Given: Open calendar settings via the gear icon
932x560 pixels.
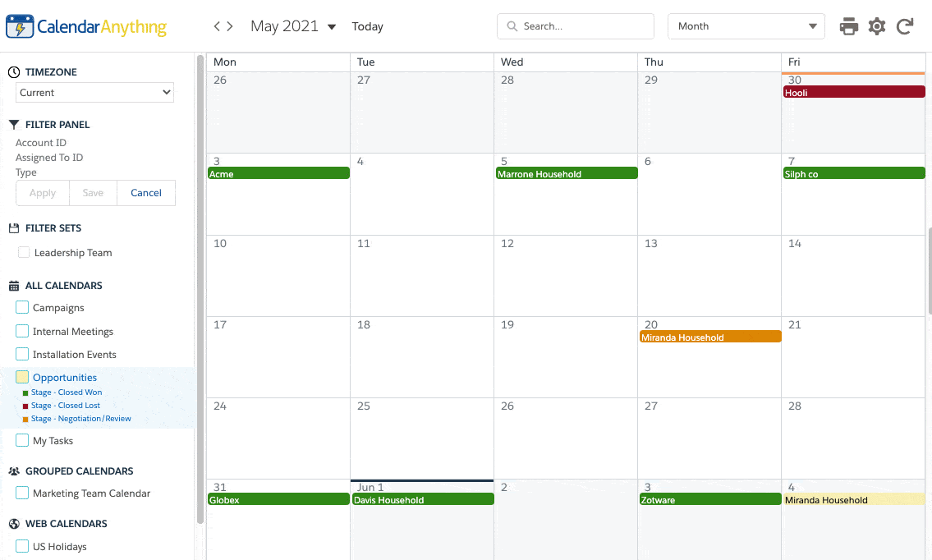Looking at the screenshot, I should coord(876,26).
